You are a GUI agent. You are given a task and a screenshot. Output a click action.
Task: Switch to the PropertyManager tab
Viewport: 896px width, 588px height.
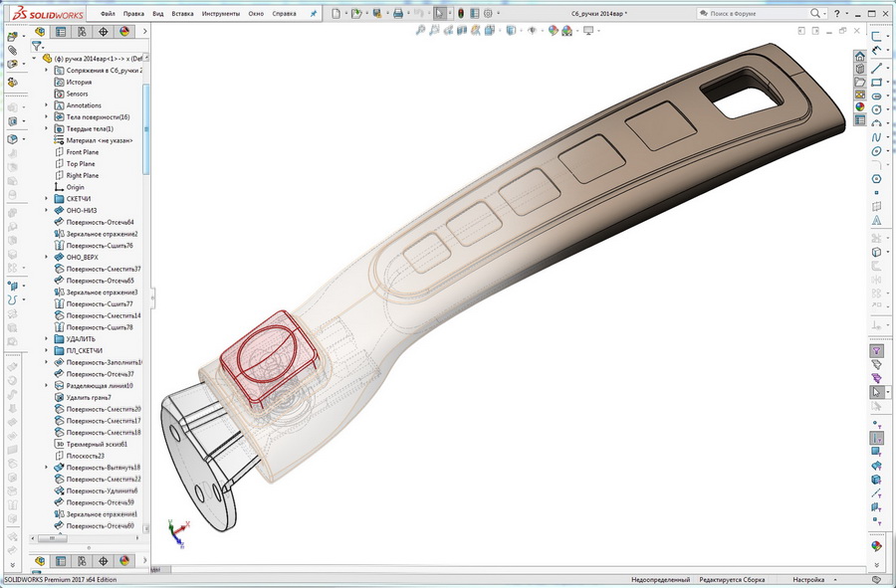pos(61,32)
